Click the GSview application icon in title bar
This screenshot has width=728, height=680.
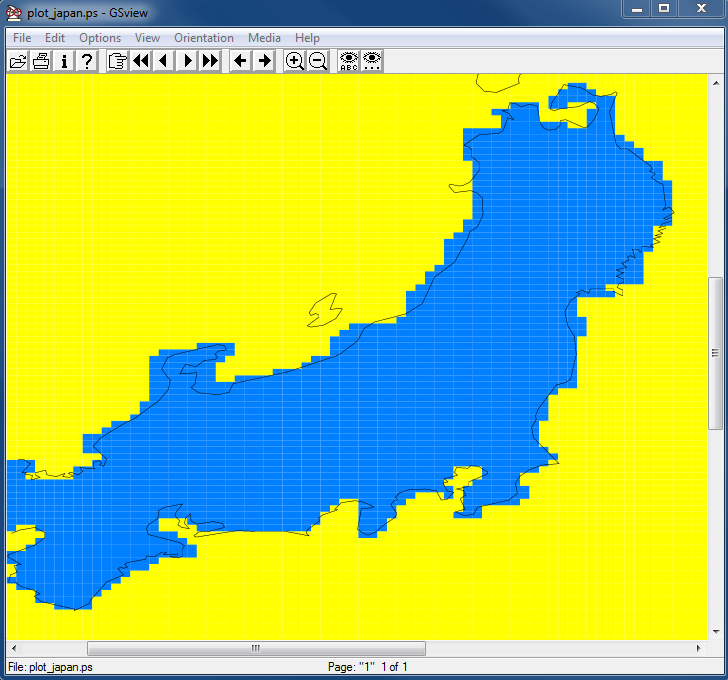(x=13, y=13)
